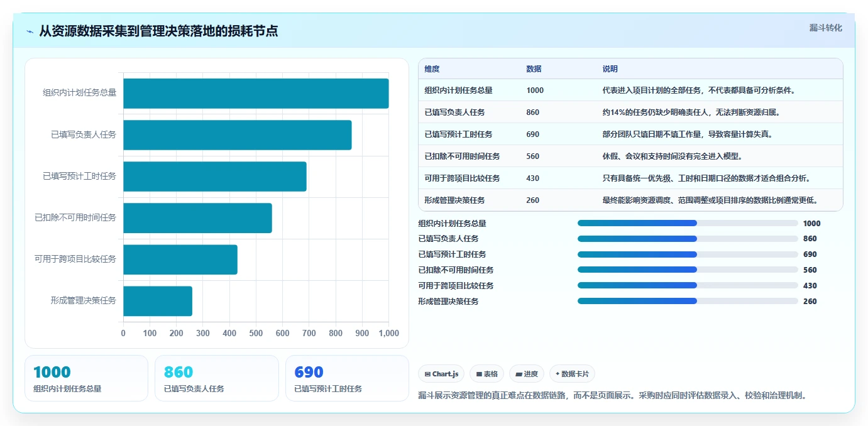
Task: Open the 1000 组织内计划任务总量 stat card
Action: (86, 378)
